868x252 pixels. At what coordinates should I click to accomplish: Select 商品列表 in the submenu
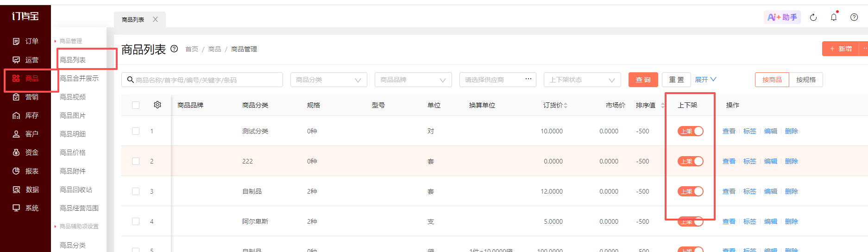73,60
